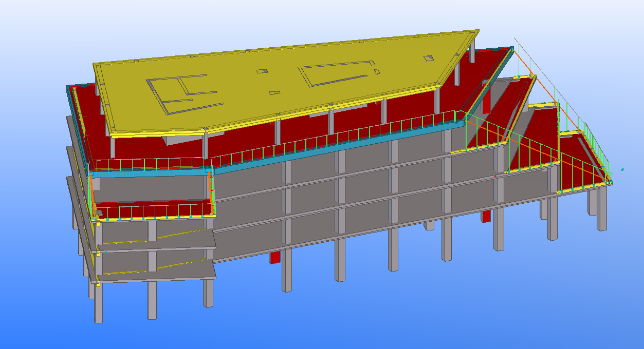Select the small square opening near roof's right corner
644x349 pixels.
tap(428, 58)
